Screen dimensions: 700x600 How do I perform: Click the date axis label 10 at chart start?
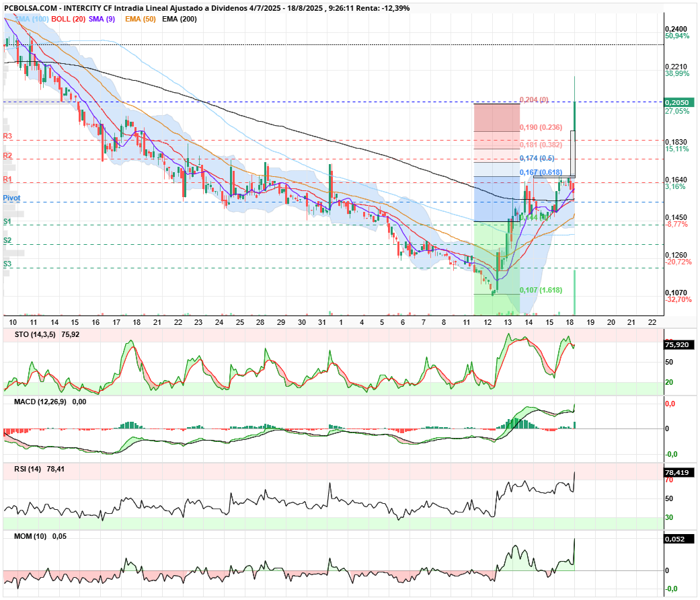point(13,322)
